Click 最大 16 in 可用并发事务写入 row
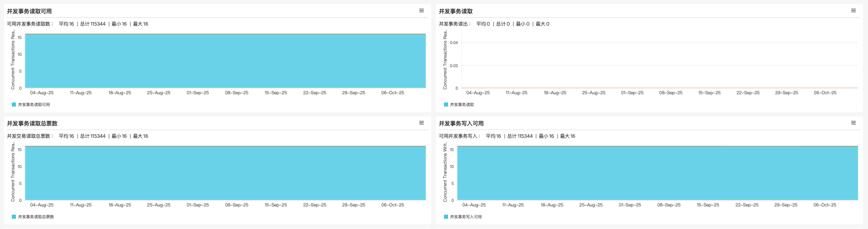Screen dimensions: 868x229 (568, 136)
